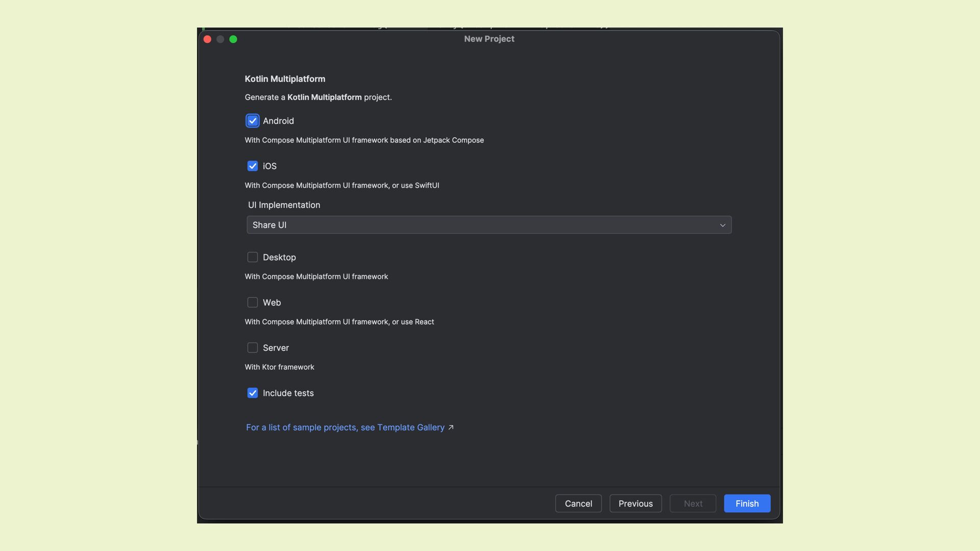Go back with the Previous button
980x551 pixels.
click(635, 504)
